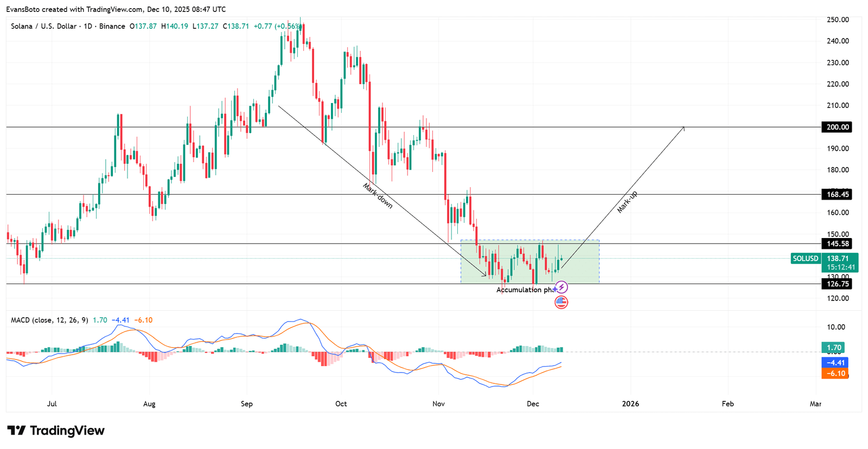The width and height of the screenshot is (868, 449).
Task: Select the Accumulation phase text label
Action: [x=525, y=290]
